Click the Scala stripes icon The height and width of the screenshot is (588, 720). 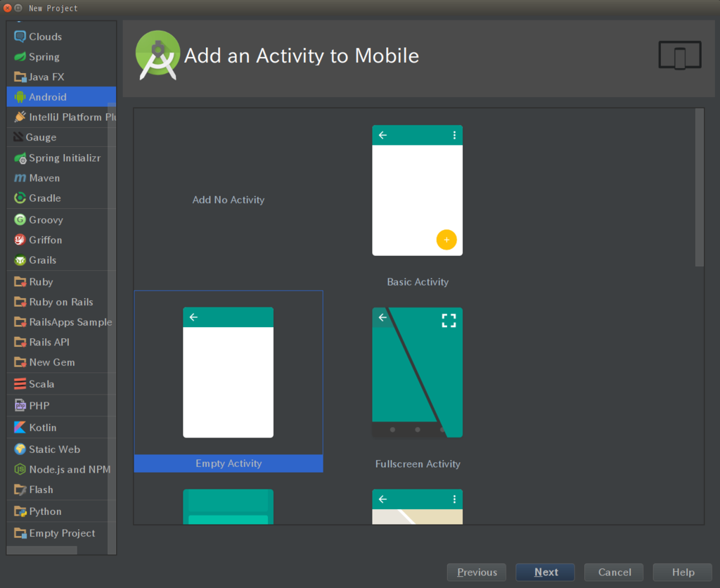point(20,383)
